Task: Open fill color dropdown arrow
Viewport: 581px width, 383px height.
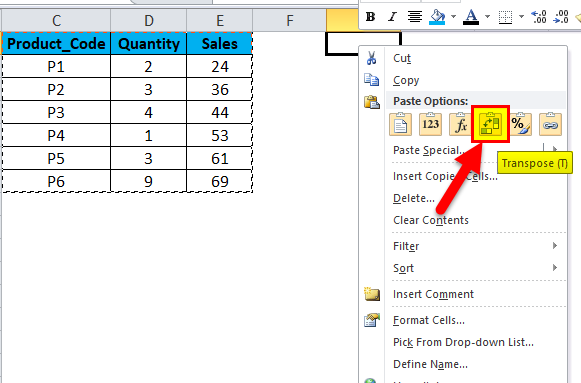Action: [x=454, y=17]
